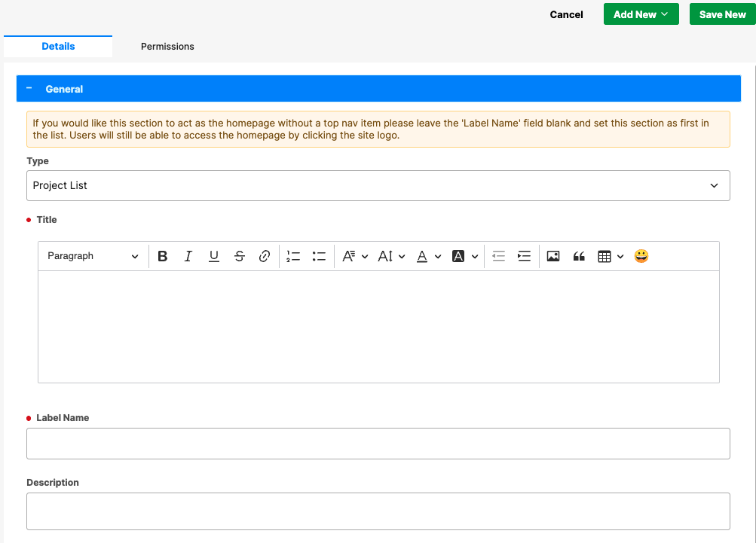Click the Description field label
The height and width of the screenshot is (543, 756).
click(x=53, y=482)
